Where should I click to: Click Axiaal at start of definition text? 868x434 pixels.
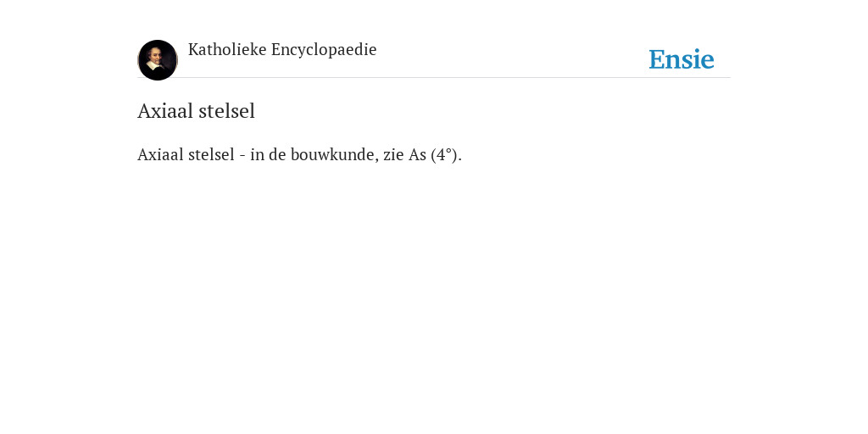(160, 154)
